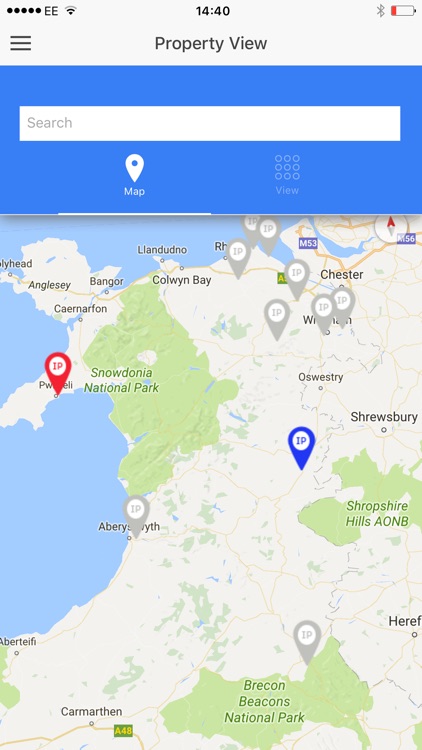Select the grey IP pin near Rhyl
Screen dimensions: 422x750
pyautogui.click(x=238, y=258)
